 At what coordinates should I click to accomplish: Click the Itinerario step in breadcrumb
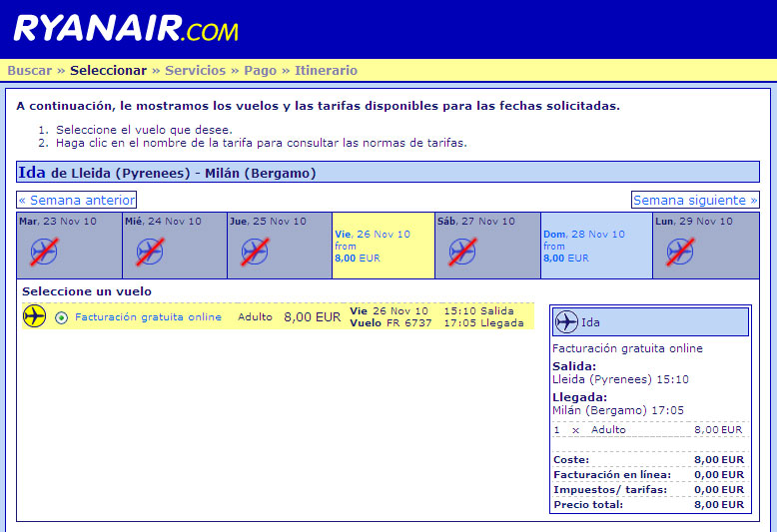tap(326, 71)
